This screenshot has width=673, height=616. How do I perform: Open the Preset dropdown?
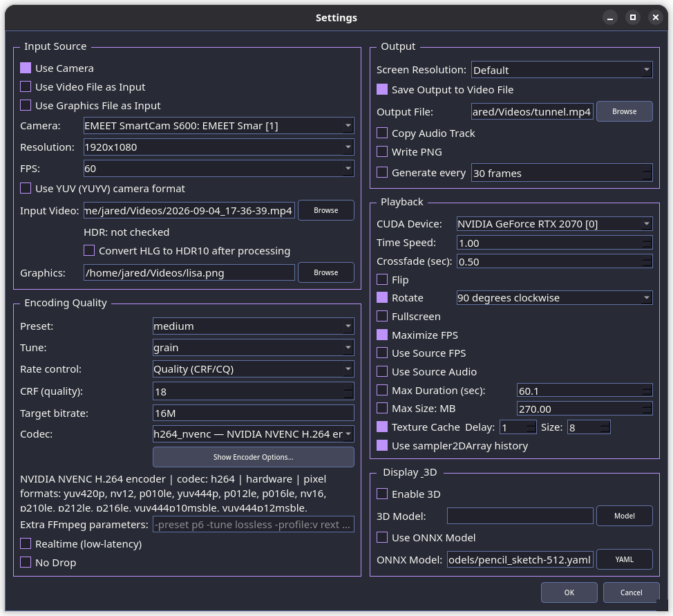pyautogui.click(x=253, y=326)
